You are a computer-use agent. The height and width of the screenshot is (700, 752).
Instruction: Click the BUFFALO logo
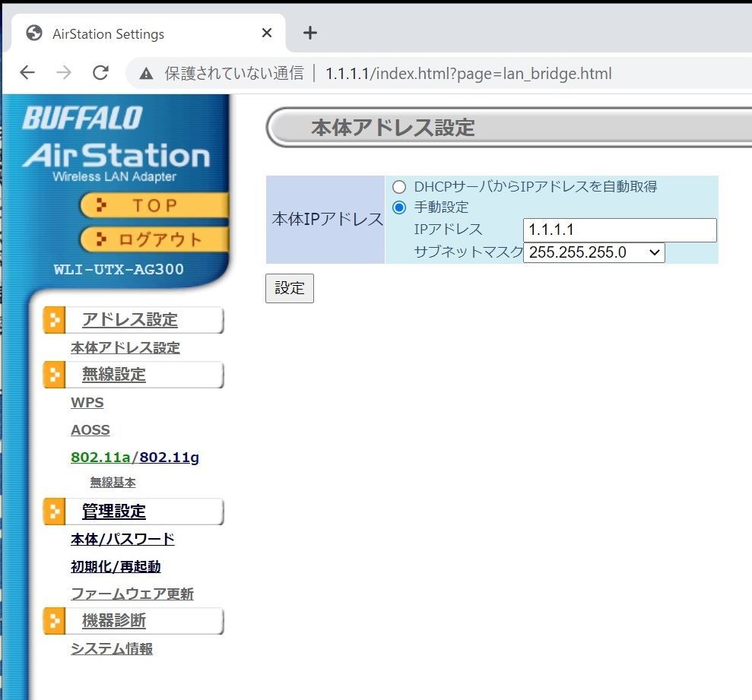coord(82,118)
